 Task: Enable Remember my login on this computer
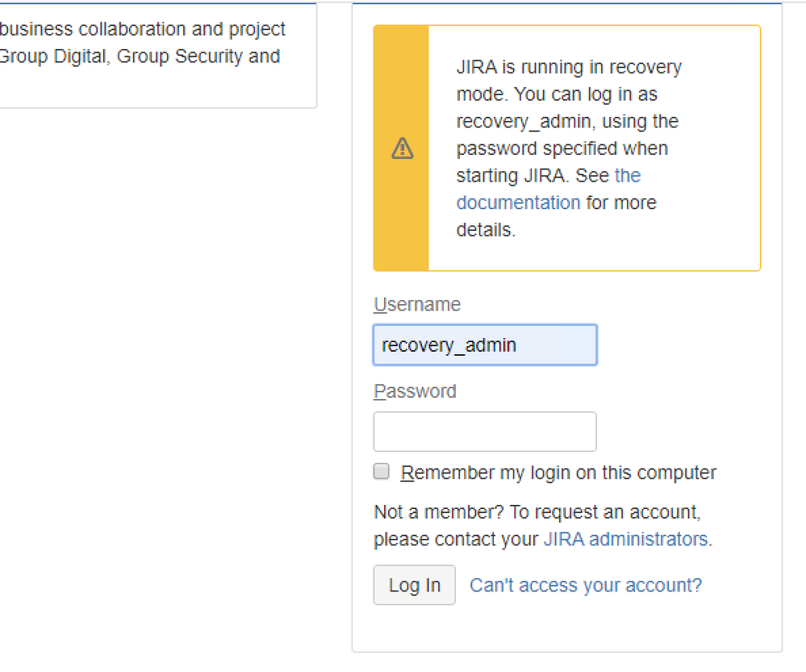click(x=382, y=471)
